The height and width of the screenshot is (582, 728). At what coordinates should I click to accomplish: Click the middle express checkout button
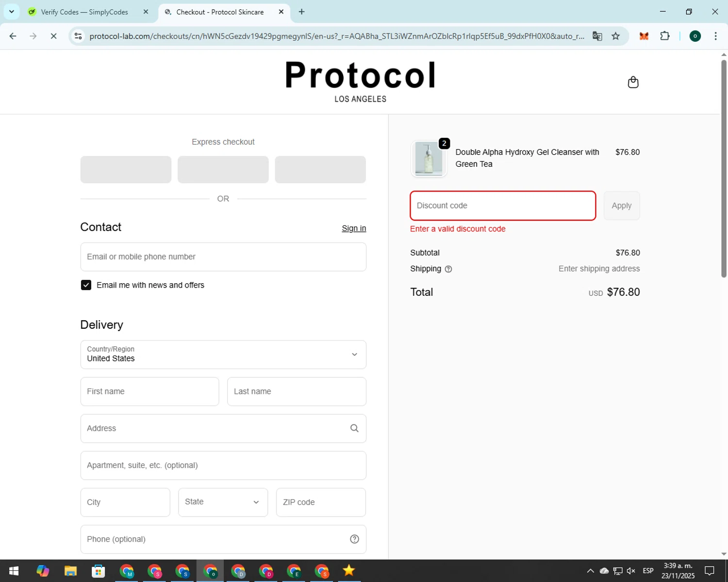223,169
